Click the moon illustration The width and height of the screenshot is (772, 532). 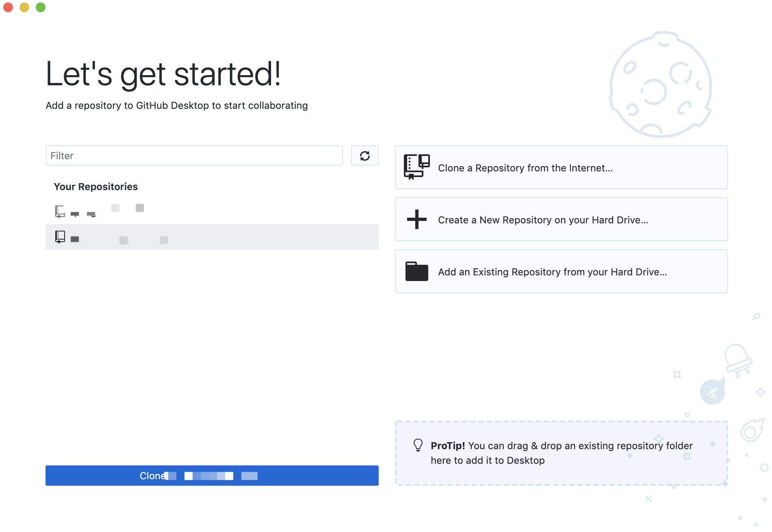click(660, 84)
